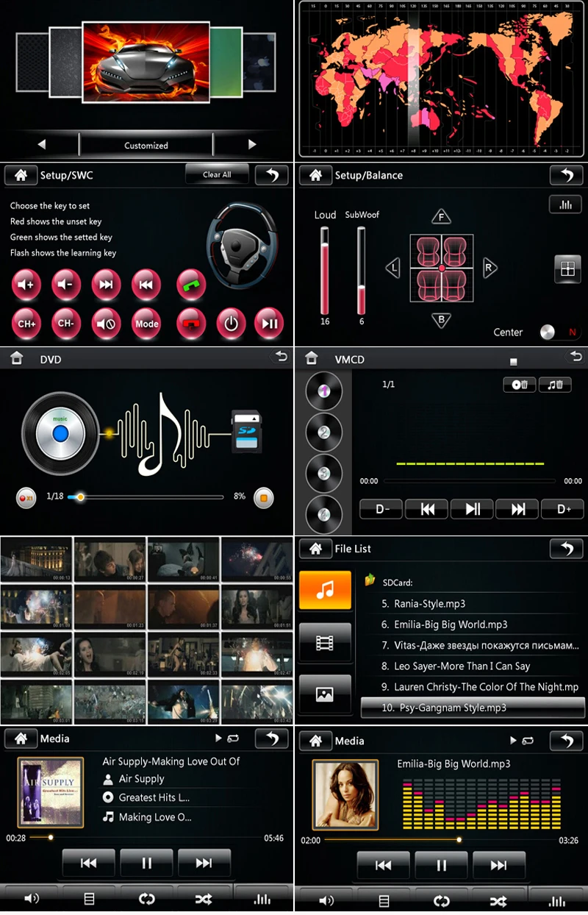Toggle shuffle in Emilia media player
This screenshot has height=915, width=588.
click(498, 901)
